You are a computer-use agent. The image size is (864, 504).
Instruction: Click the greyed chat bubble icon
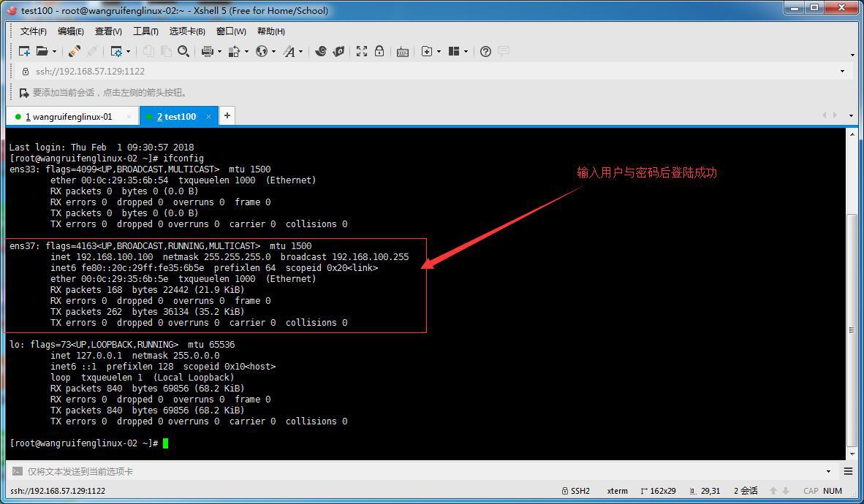[x=503, y=51]
